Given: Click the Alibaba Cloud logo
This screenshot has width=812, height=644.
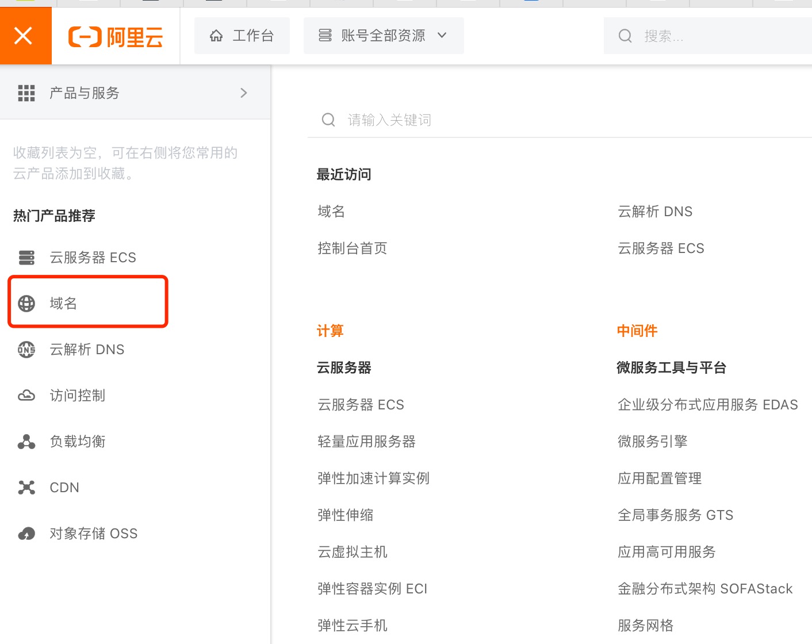Looking at the screenshot, I should pyautogui.click(x=116, y=37).
